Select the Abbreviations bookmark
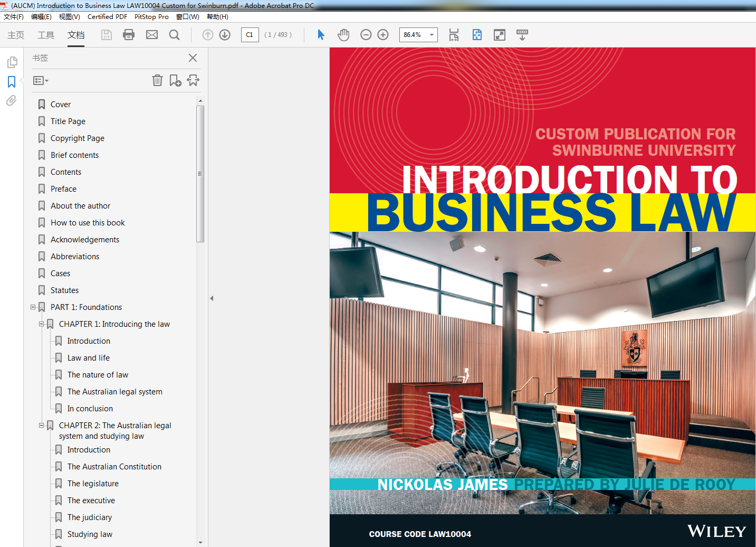 pos(74,257)
